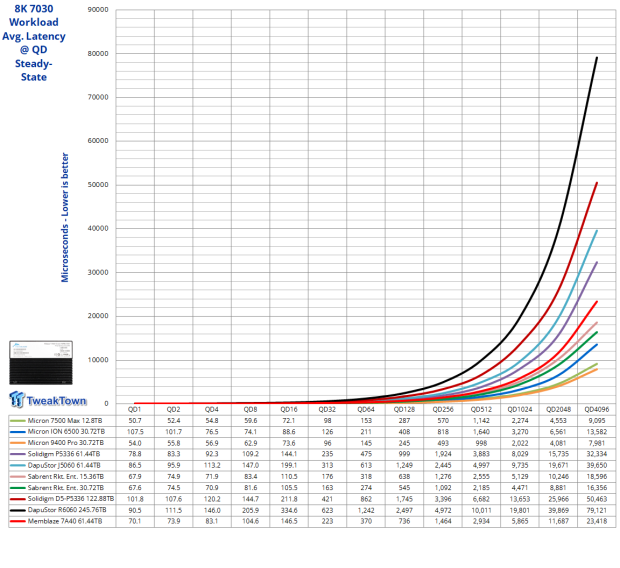Click the 1,464 QD256 cell for Memblaze 7A40
The image size is (620, 568).
443,521
